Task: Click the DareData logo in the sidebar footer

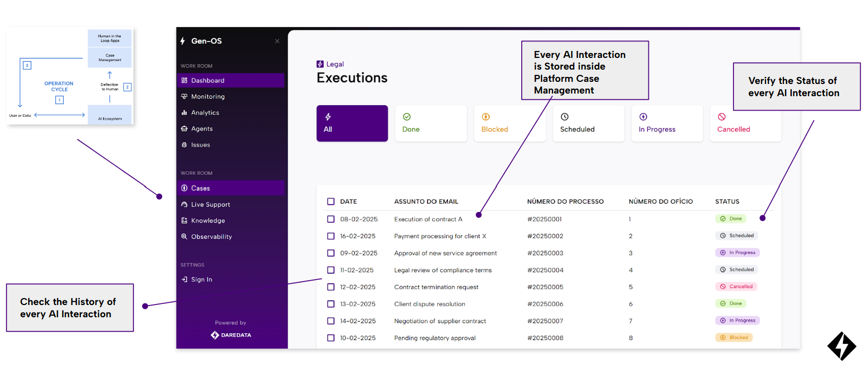Action: tap(231, 335)
